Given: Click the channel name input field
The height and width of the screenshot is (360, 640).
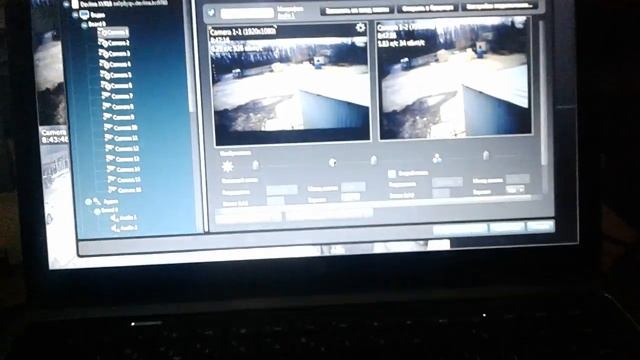Looking at the screenshot, I should click(x=247, y=13).
